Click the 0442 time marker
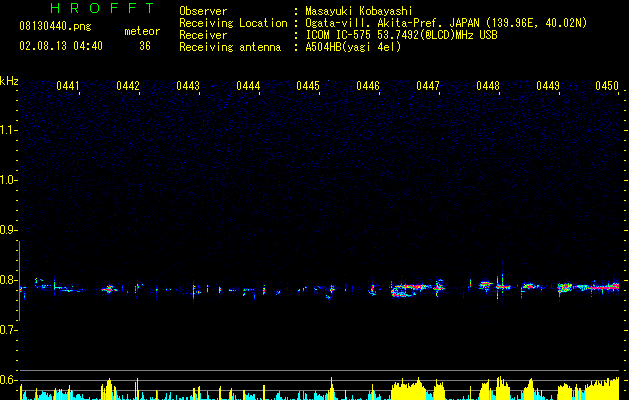 coord(128,86)
